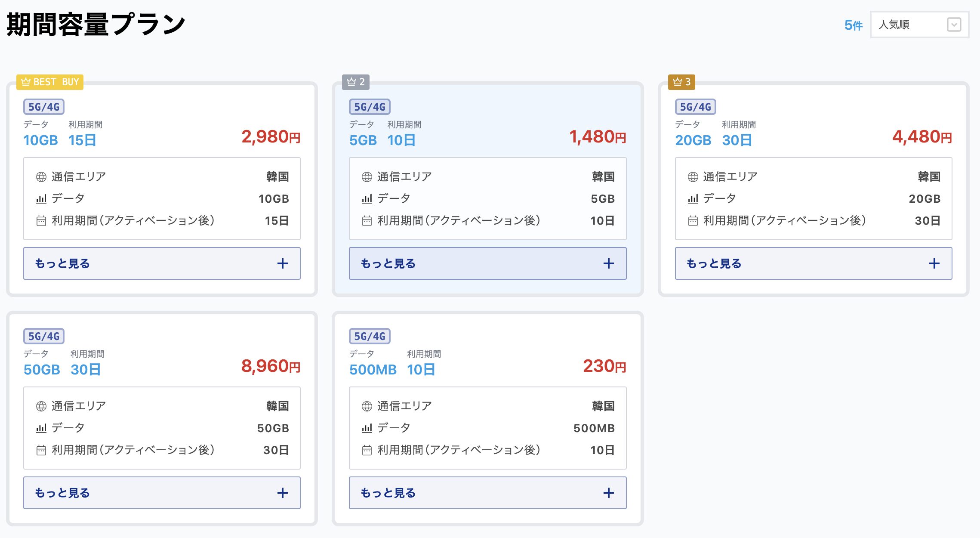Click the sort dropdown chevron arrow
This screenshot has width=980, height=538.
pos(954,25)
